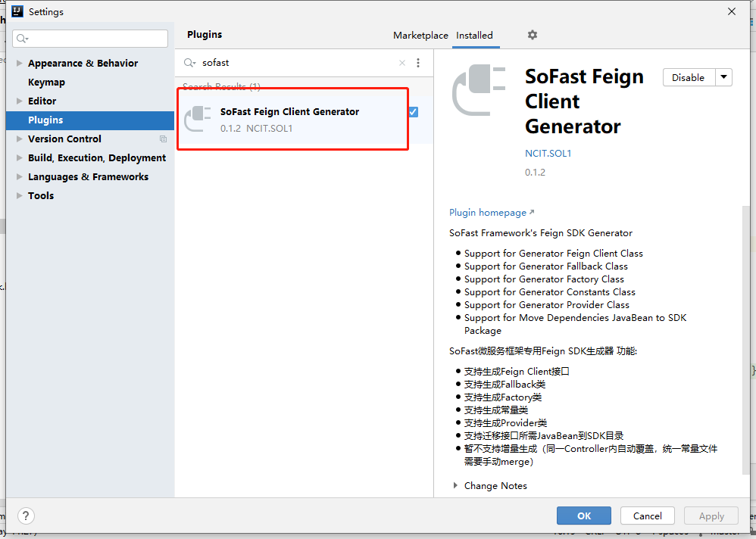756x539 pixels.
Task: Click the large plugin logo in details
Action: (479, 91)
